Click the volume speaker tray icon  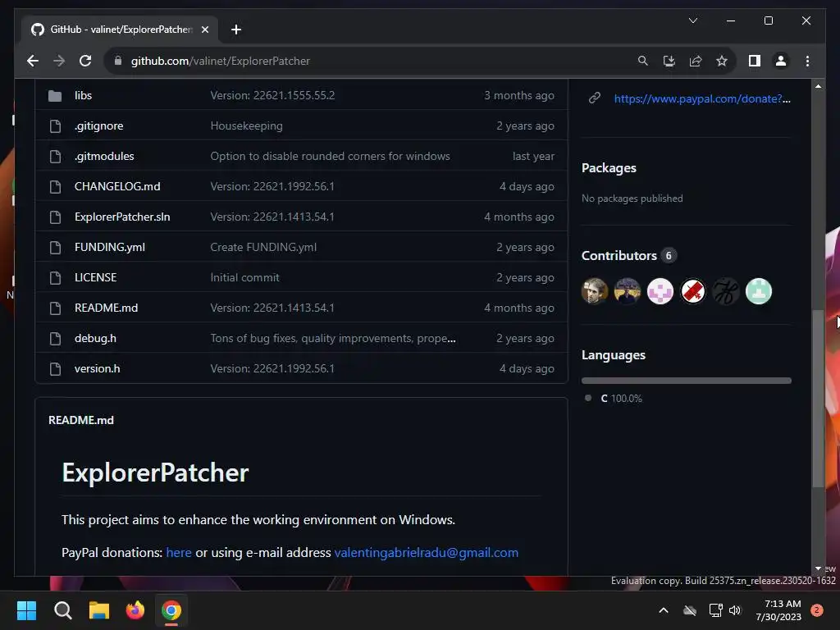(735, 610)
